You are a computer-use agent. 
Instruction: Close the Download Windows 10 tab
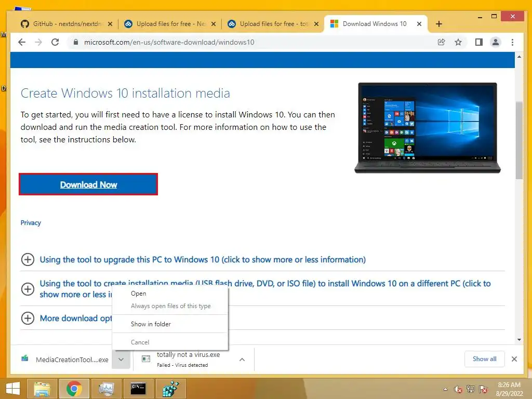pyautogui.click(x=419, y=24)
